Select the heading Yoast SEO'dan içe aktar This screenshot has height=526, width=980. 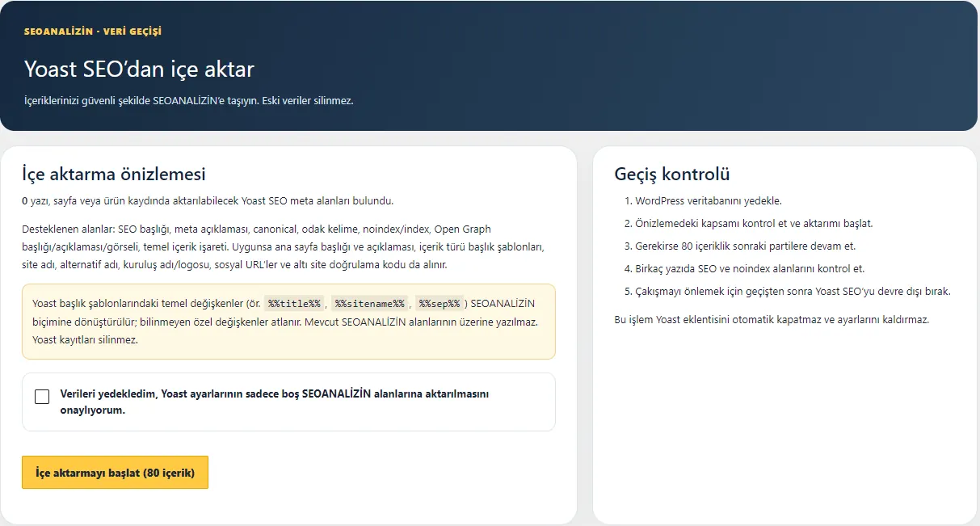point(139,69)
